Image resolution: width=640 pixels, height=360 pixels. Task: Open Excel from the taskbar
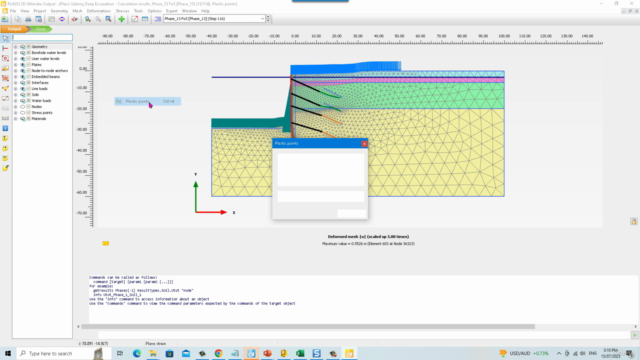click(300, 353)
